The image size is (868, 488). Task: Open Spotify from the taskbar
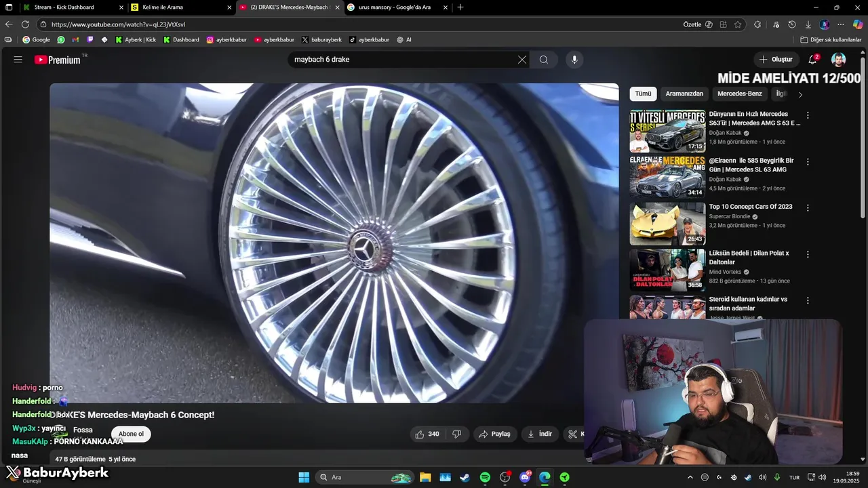click(485, 477)
